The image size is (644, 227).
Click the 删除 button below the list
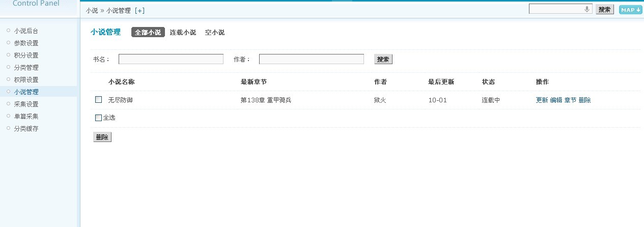click(102, 137)
